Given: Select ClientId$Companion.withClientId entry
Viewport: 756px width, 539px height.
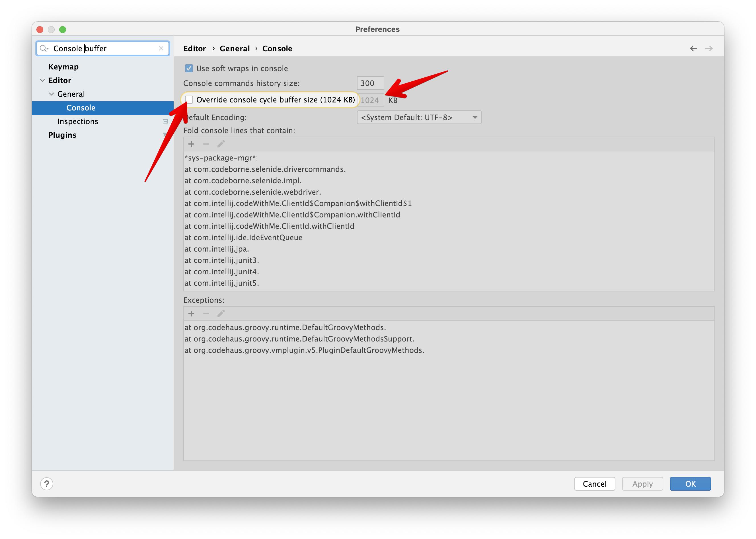Looking at the screenshot, I should 292,215.
